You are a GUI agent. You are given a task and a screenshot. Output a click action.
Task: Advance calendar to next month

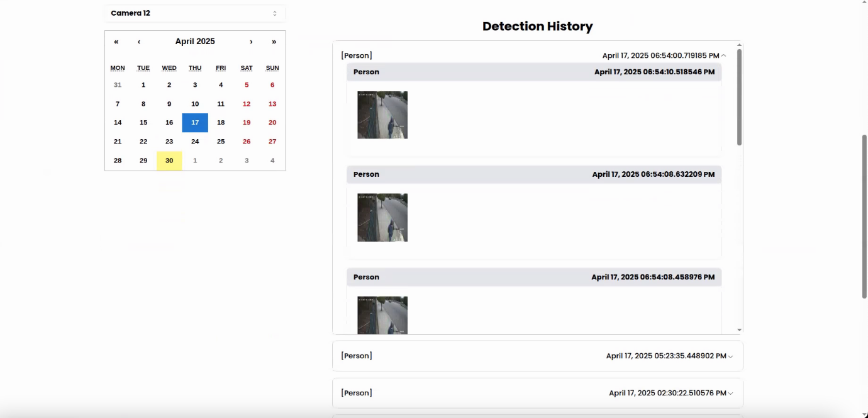pyautogui.click(x=251, y=42)
